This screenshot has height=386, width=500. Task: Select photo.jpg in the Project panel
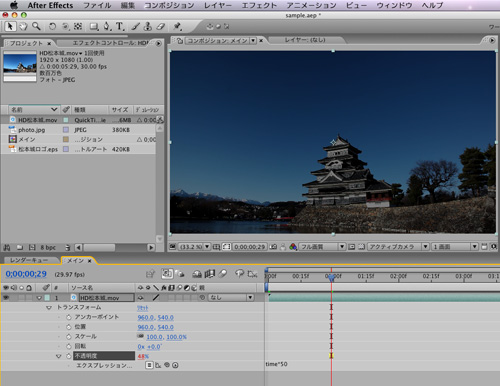[32, 130]
